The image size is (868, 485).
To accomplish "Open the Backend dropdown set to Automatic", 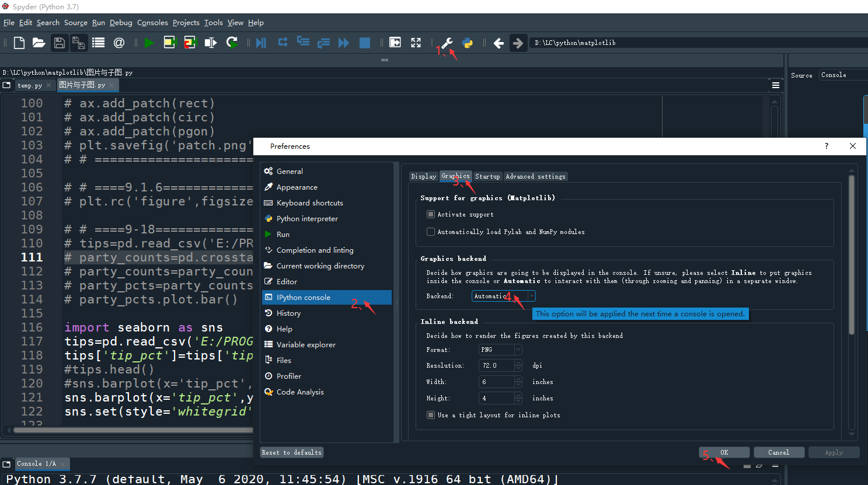I will coord(503,296).
